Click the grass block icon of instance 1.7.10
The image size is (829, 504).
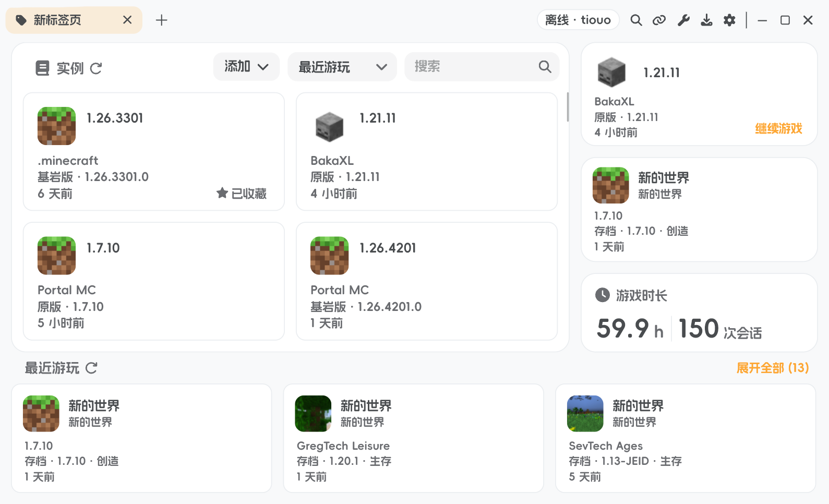[x=56, y=256]
